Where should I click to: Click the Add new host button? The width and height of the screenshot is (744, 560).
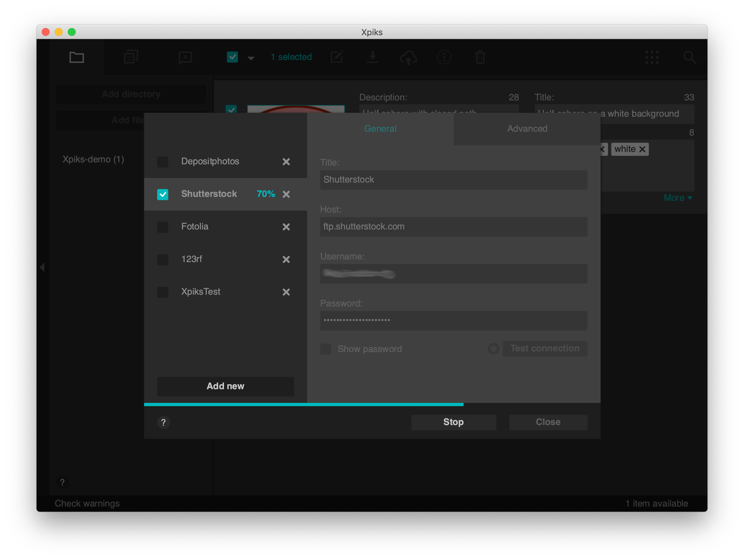tap(225, 386)
